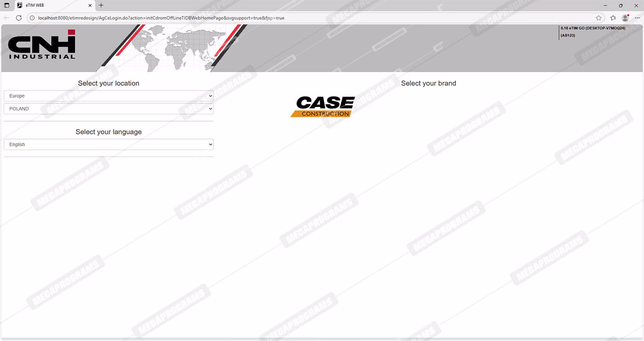The image size is (644, 341).
Task: Click the CNH Industrial logo
Action: pyautogui.click(x=41, y=45)
